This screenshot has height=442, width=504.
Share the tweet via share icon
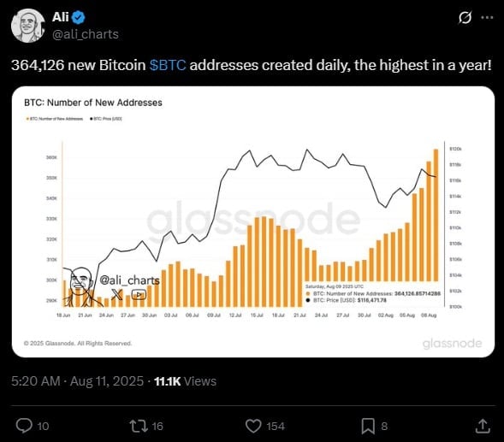point(483,426)
